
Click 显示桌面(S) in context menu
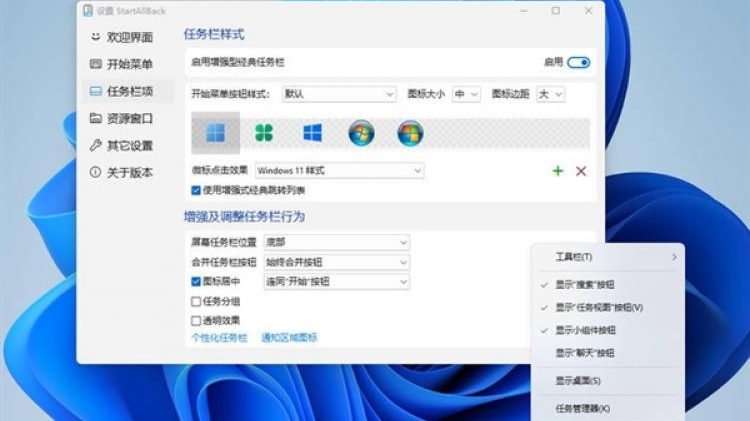(x=608, y=381)
